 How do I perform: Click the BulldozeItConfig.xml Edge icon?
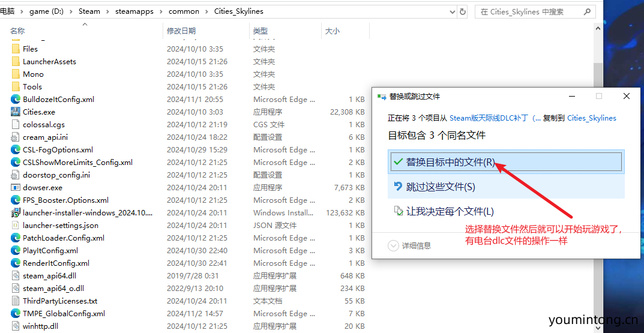pyautogui.click(x=16, y=100)
